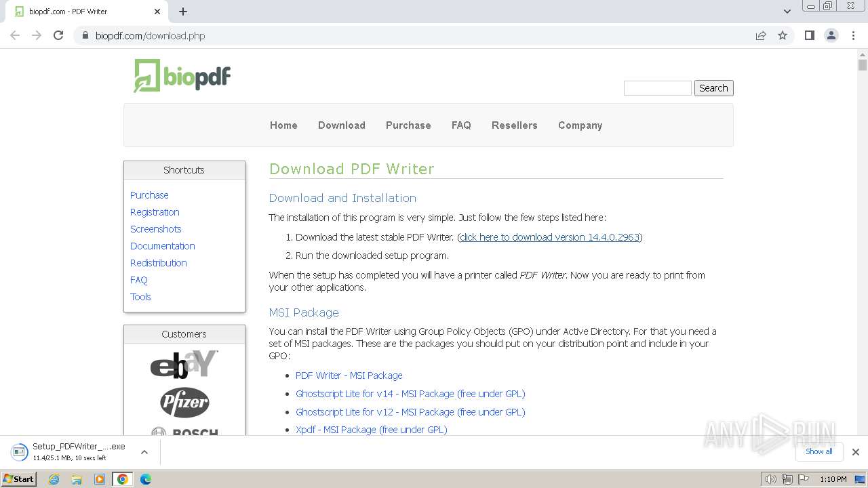This screenshot has height=488, width=868.
Task: Open File Explorer from taskbar
Action: (x=77, y=479)
